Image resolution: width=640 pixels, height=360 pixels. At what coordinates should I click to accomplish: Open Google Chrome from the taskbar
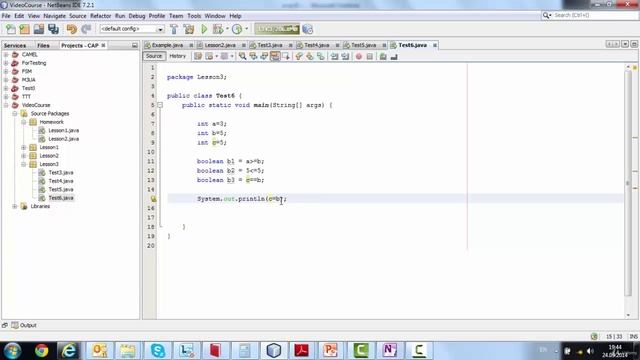(x=41, y=351)
